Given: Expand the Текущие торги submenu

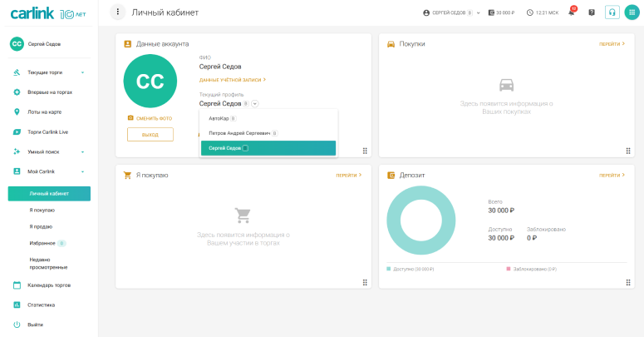Looking at the screenshot, I should click(82, 72).
